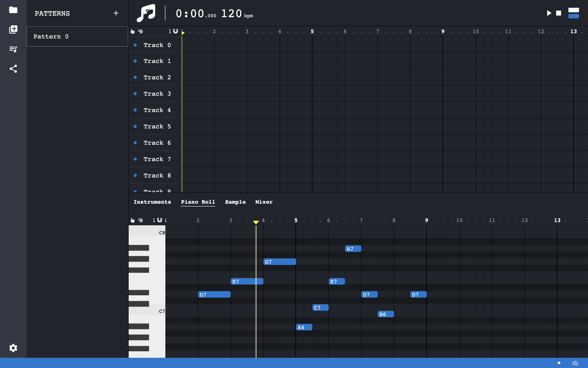Open settings gear in the sidebar
Viewport: 588px width, 368px height.
point(13,348)
